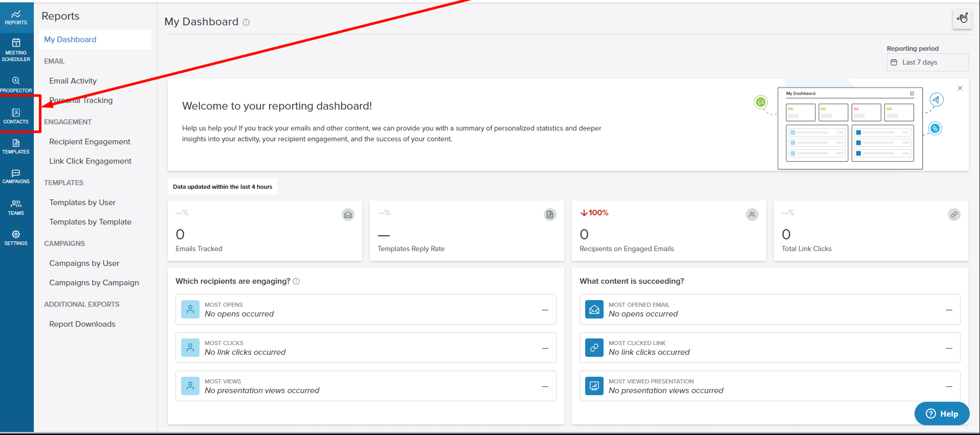Image resolution: width=980 pixels, height=435 pixels.
Task: Click the dash at the end of Most Opened Email row
Action: coord(949,310)
